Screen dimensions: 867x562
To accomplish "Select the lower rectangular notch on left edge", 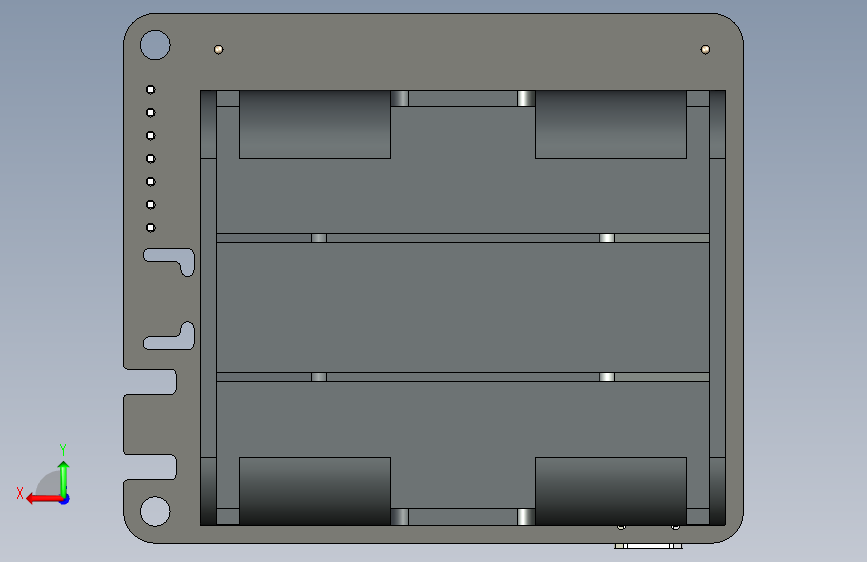I will (150, 467).
